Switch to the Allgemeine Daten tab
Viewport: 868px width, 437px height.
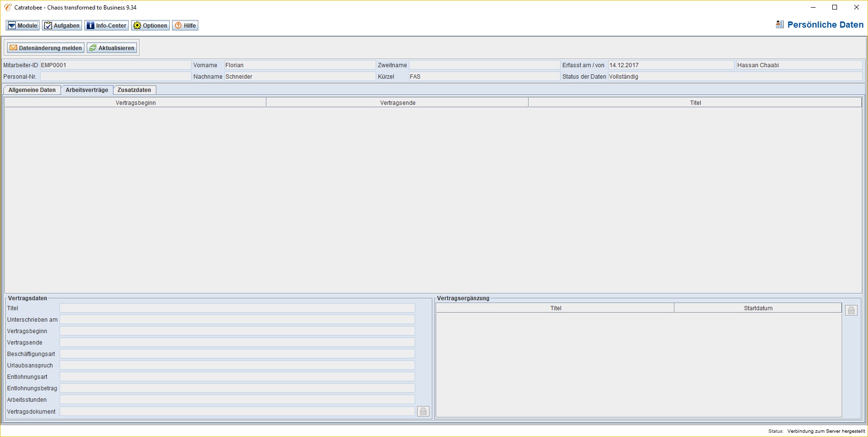[x=32, y=90]
